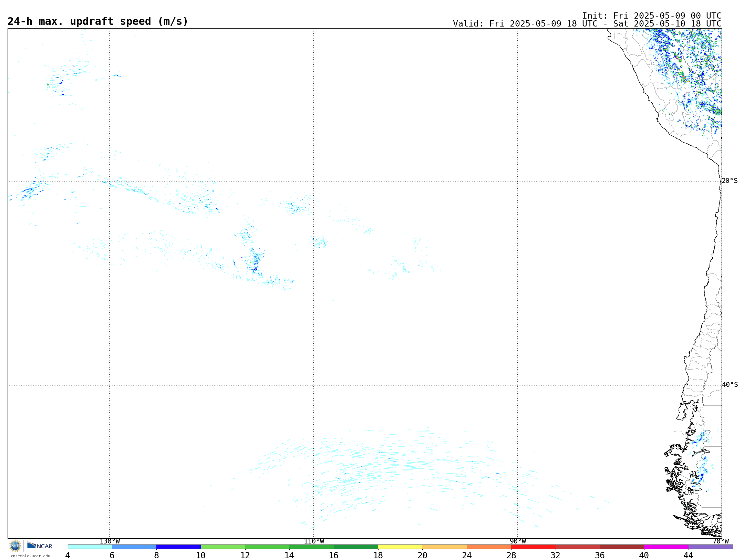Click the muted red 32–36 colorbar segment
Viewport: 744px width, 560px height.
[x=578, y=547]
